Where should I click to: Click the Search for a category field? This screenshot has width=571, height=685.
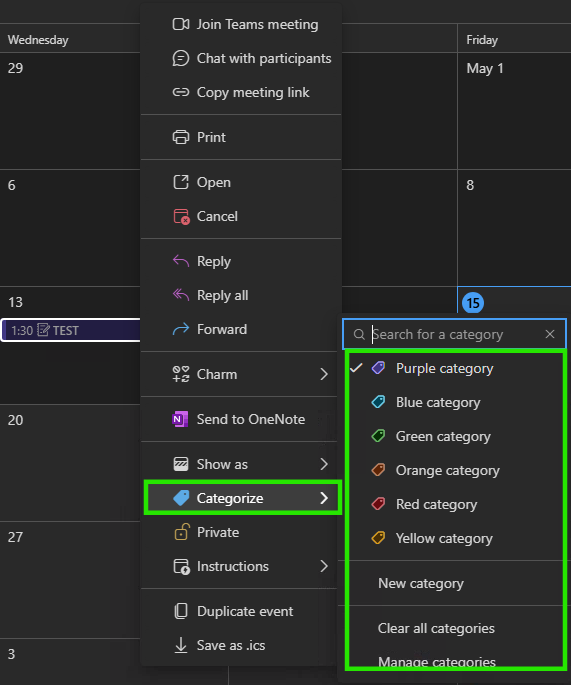pyautogui.click(x=454, y=334)
